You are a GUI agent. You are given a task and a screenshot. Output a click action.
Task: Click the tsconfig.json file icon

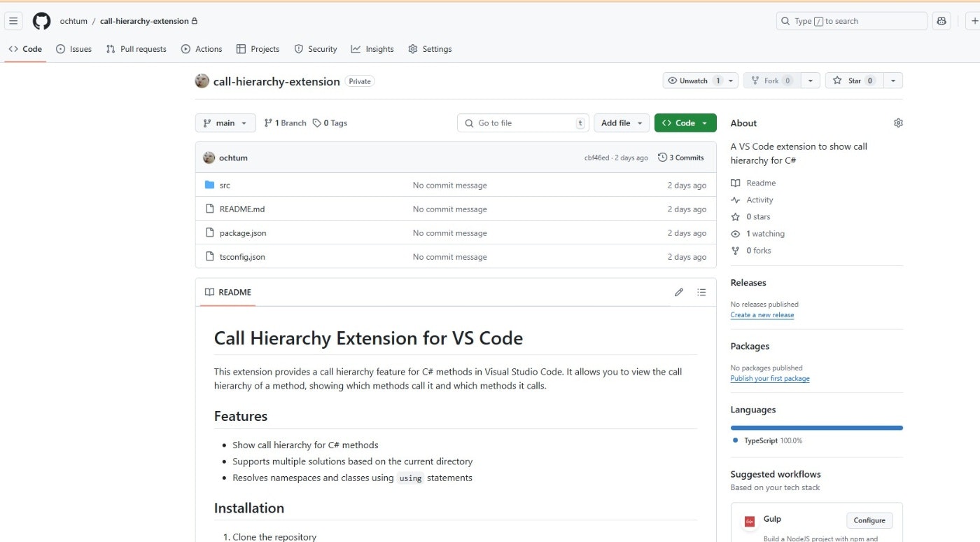click(209, 256)
